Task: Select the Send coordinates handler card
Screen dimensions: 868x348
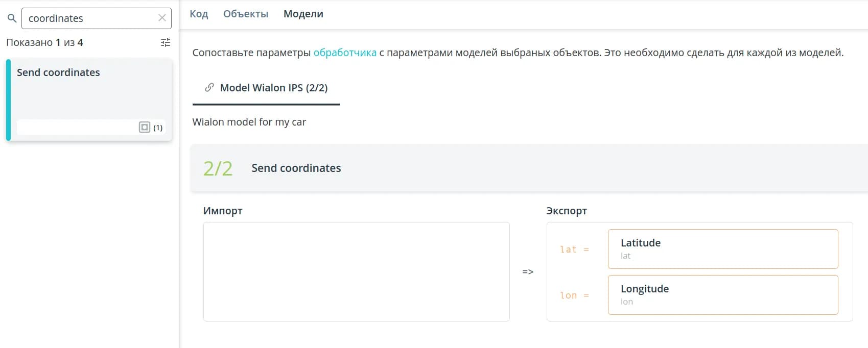Action: 89,92
